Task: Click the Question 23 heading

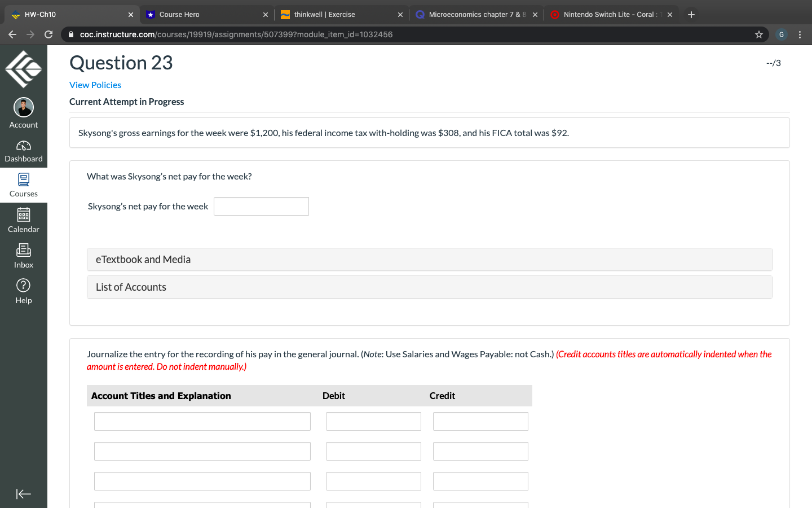Action: coord(121,63)
